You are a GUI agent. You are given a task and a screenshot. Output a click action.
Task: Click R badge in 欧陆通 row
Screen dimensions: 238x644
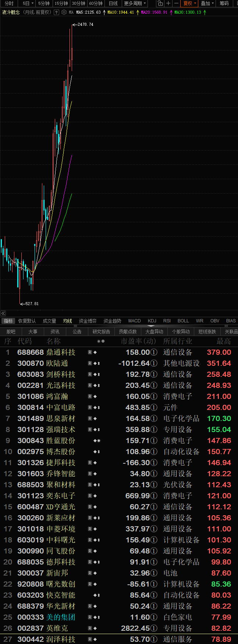click(x=90, y=363)
